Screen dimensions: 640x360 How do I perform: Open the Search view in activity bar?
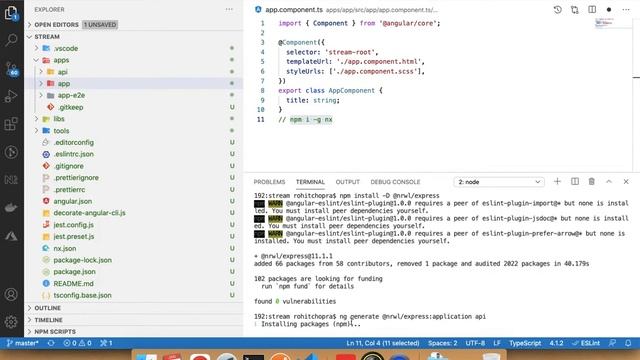[11, 40]
